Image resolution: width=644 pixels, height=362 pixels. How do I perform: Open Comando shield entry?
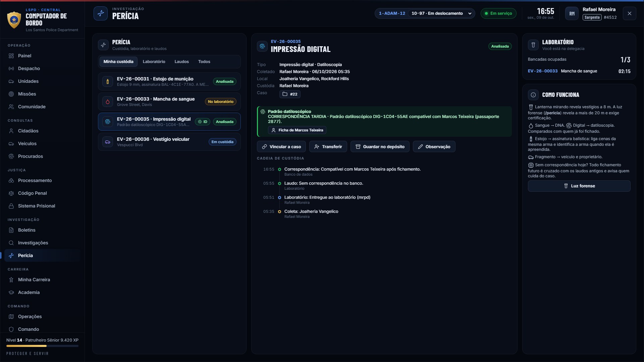42,329
